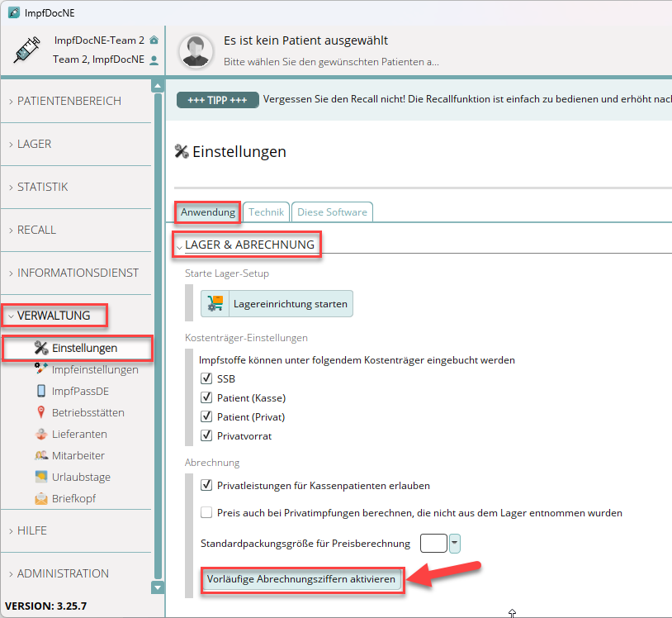Click the Mitarbeiter people icon

(40, 455)
